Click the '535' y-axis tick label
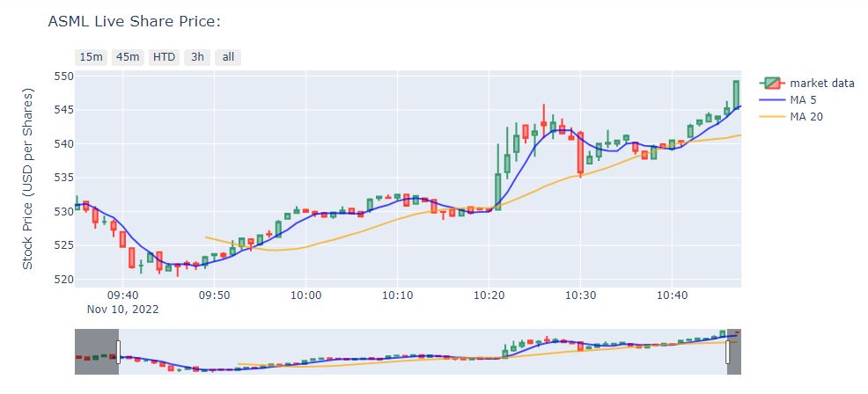Viewport: 868px width, 394px height. [x=63, y=178]
